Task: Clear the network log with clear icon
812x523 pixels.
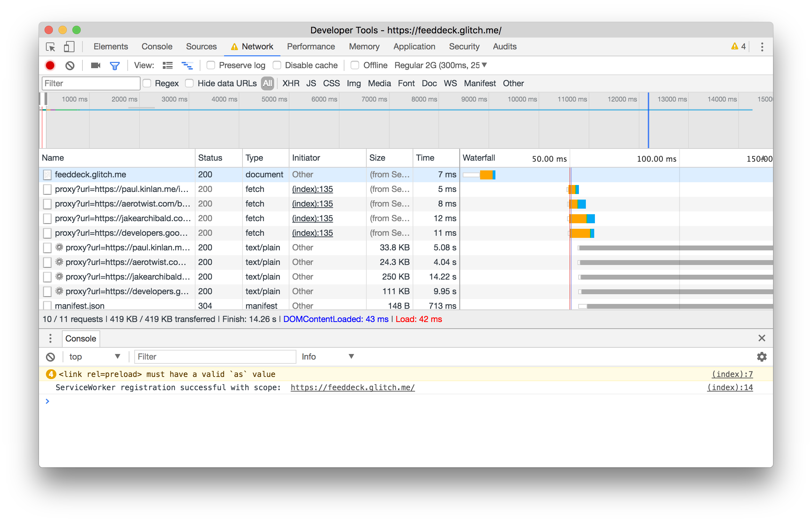Action: point(70,65)
